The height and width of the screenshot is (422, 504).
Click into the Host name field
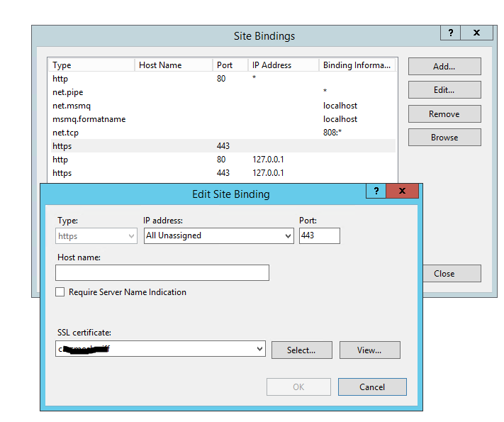(162, 272)
